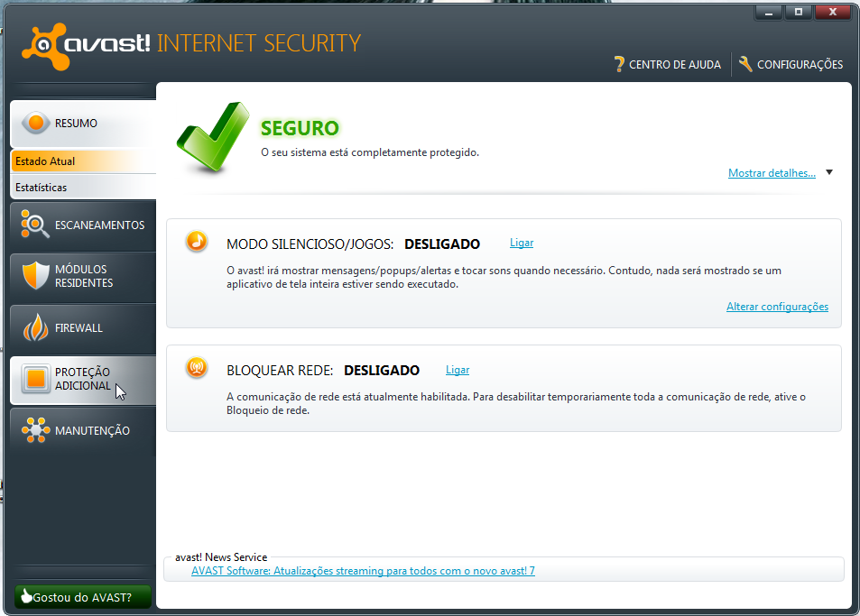The width and height of the screenshot is (860, 616).
Task: Click the Módulos Residentes shield icon
Action: coord(35,276)
